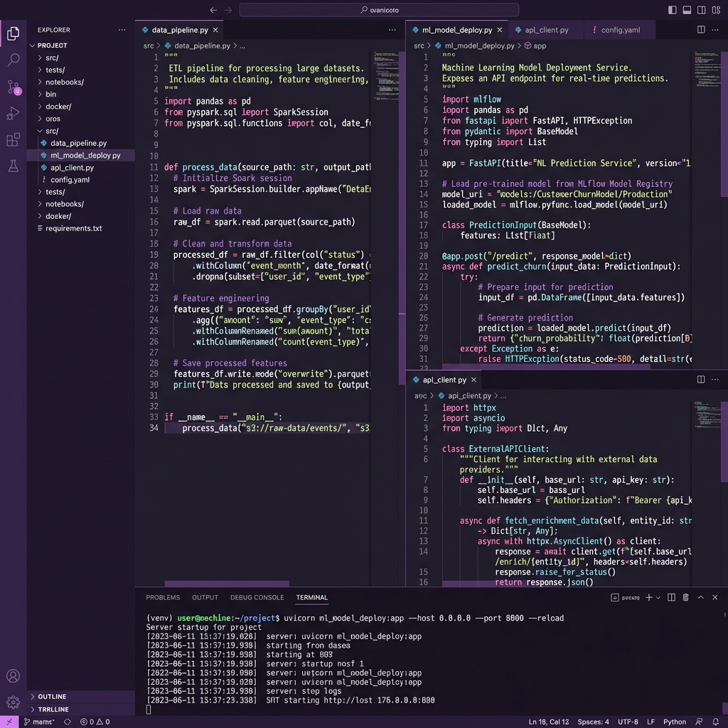
Task: Open the Testing flask view
Action: [13, 166]
